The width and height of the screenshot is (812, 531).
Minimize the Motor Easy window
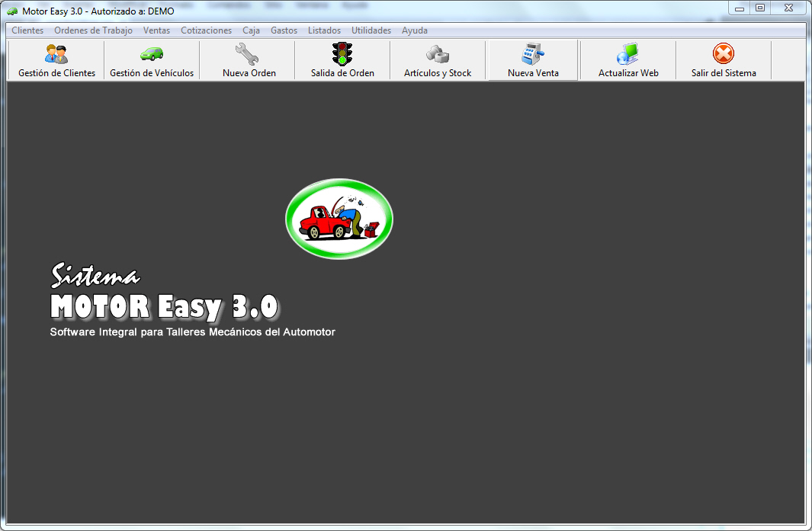tap(740, 8)
